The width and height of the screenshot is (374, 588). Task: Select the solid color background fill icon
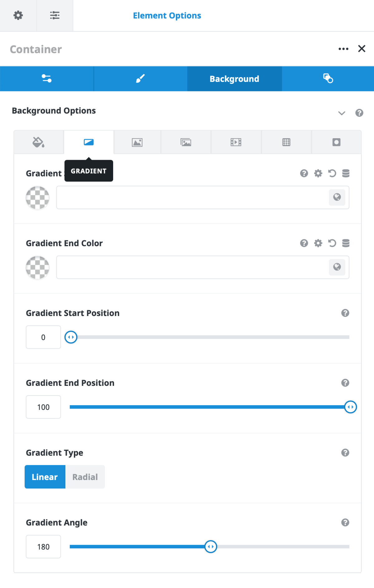point(38,142)
